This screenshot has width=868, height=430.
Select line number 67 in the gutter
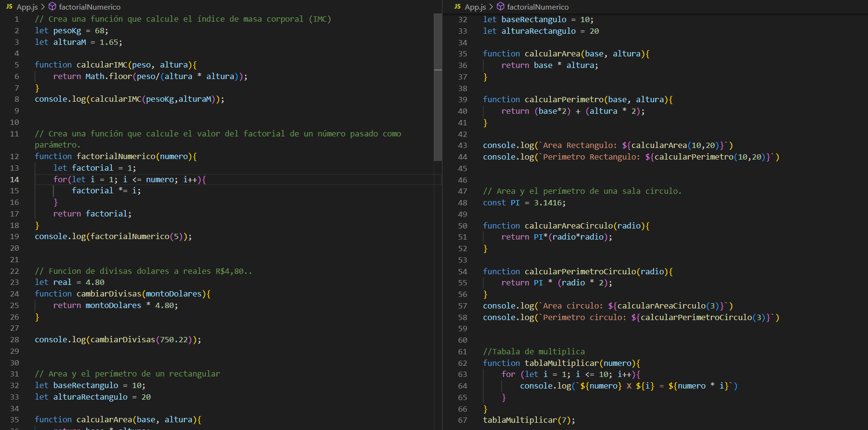(463, 420)
